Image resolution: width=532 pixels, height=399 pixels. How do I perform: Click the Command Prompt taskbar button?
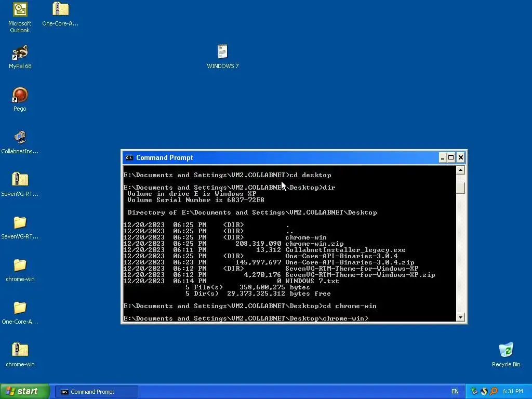97,392
